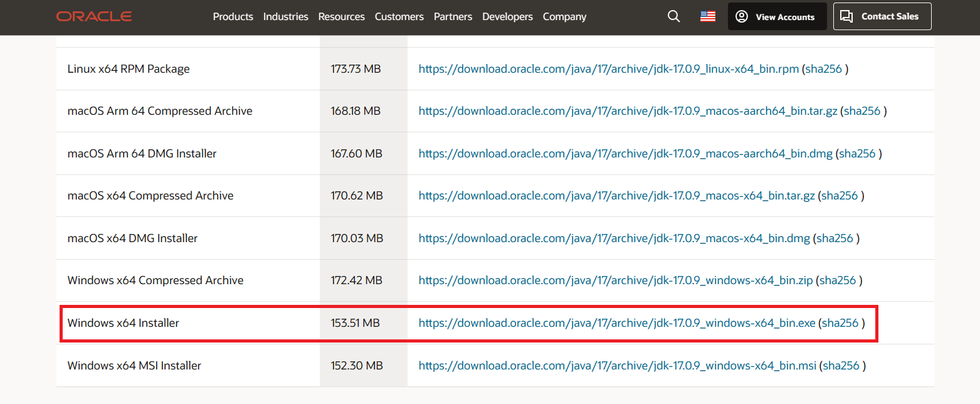Image resolution: width=980 pixels, height=404 pixels.
Task: Download the macOS x64 Compressed Archive
Action: coord(620,196)
